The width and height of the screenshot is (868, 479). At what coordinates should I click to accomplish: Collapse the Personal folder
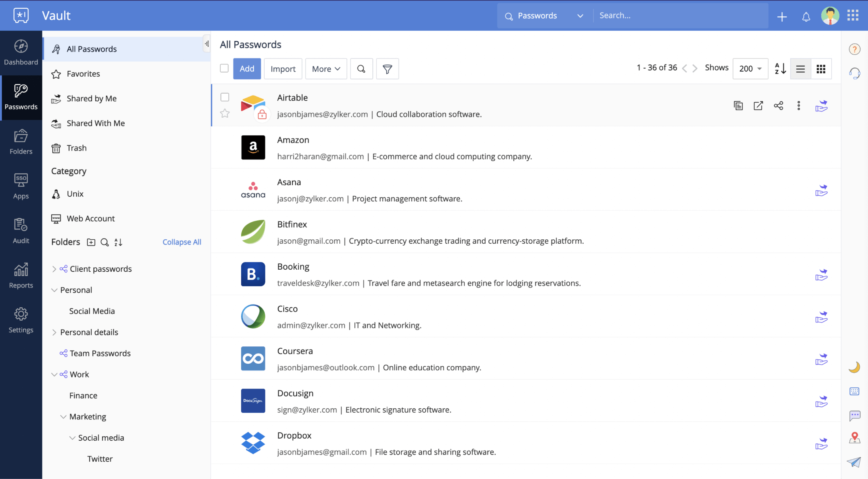54,290
